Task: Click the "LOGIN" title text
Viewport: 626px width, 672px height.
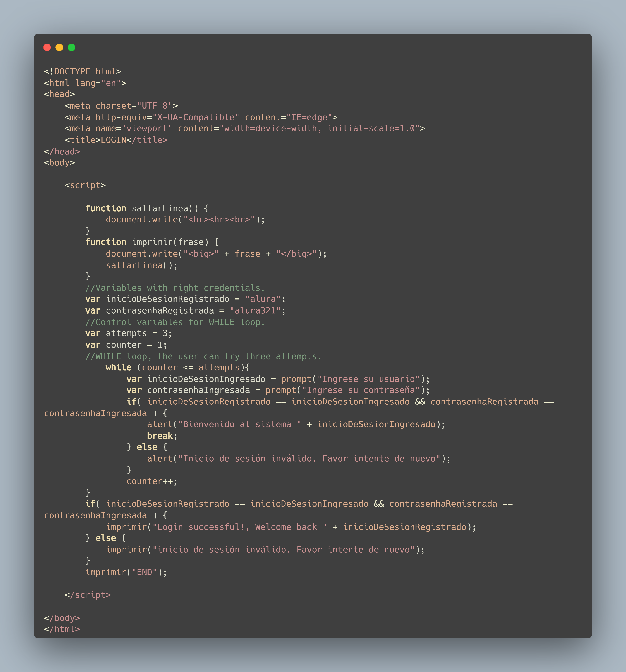Action: point(114,140)
